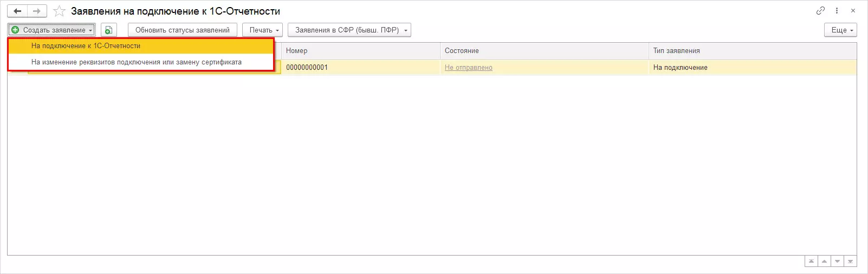Select the cell with number 00000000001
Image resolution: width=868 pixels, height=274 pixels.
[361, 67]
